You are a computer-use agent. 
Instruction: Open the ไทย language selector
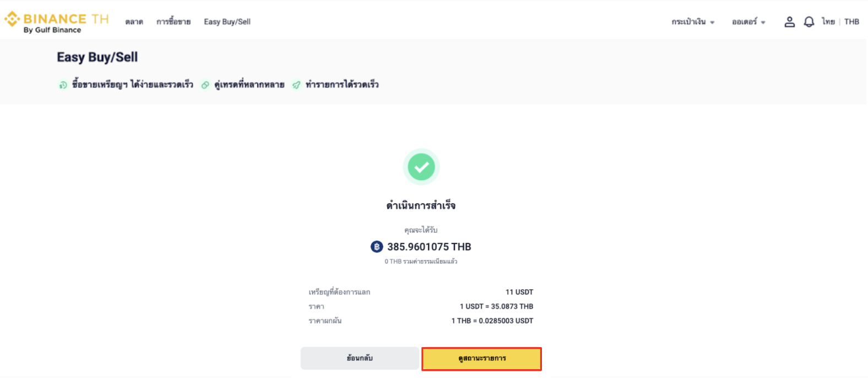(828, 22)
